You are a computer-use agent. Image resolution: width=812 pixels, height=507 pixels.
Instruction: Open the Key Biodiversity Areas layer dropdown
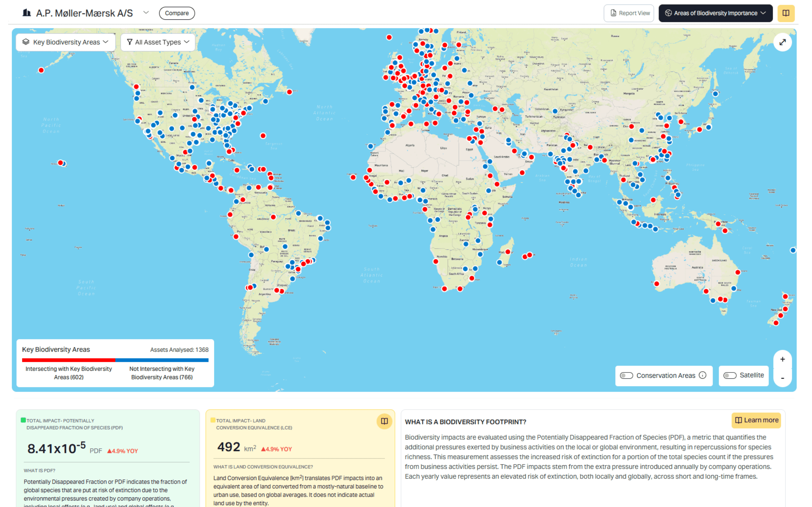coord(65,42)
